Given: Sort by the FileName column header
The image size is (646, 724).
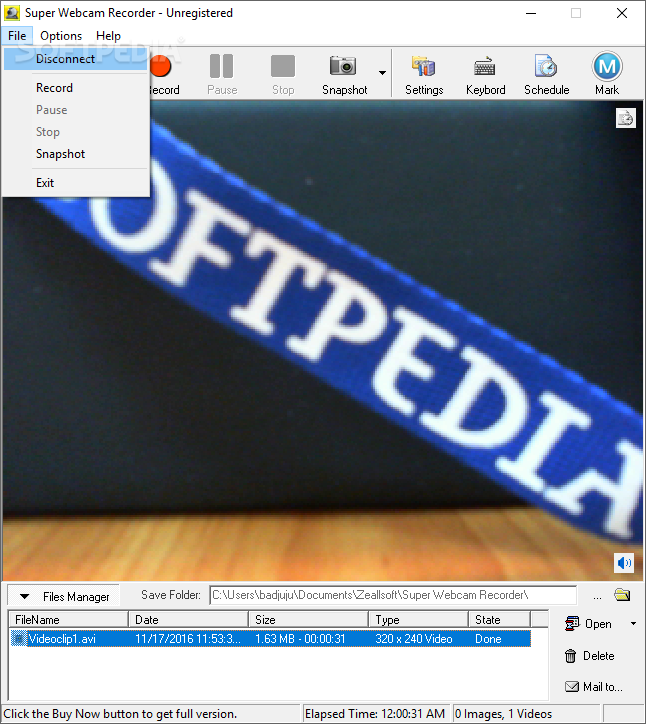Looking at the screenshot, I should coord(68,619).
